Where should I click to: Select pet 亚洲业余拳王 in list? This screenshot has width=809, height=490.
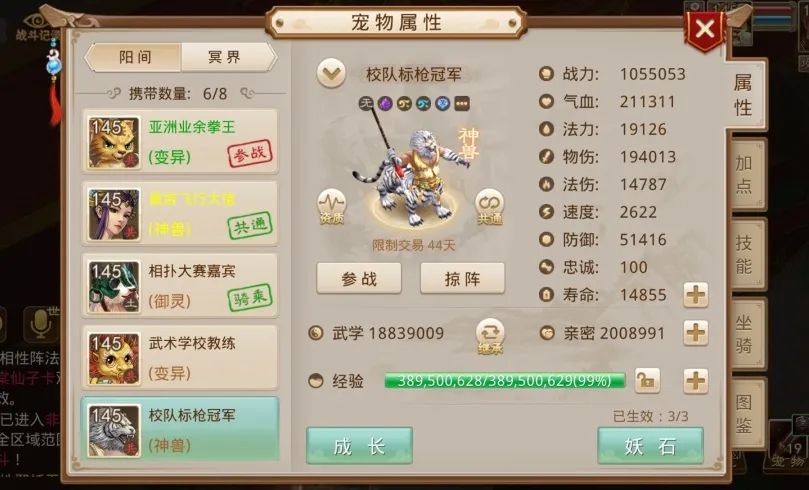tap(180, 141)
